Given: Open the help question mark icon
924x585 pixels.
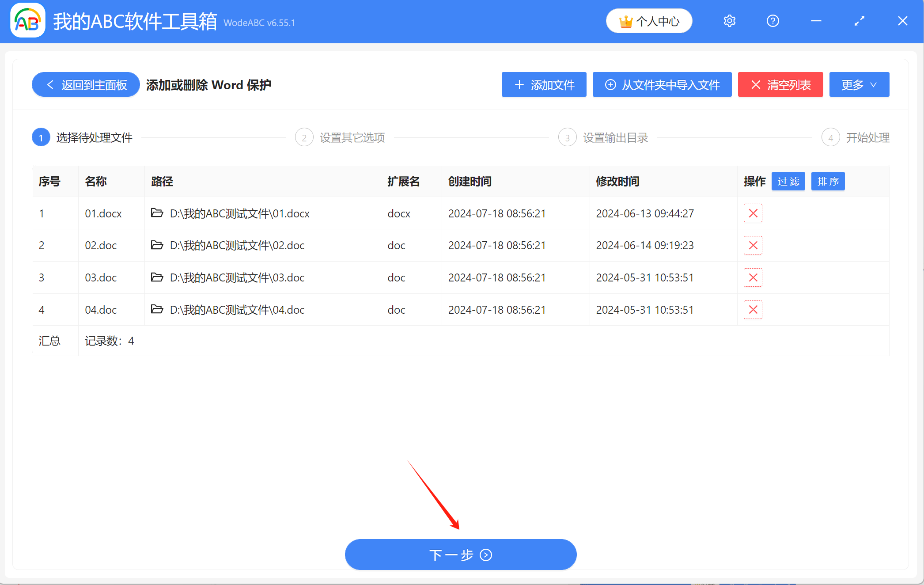Looking at the screenshot, I should [x=773, y=20].
